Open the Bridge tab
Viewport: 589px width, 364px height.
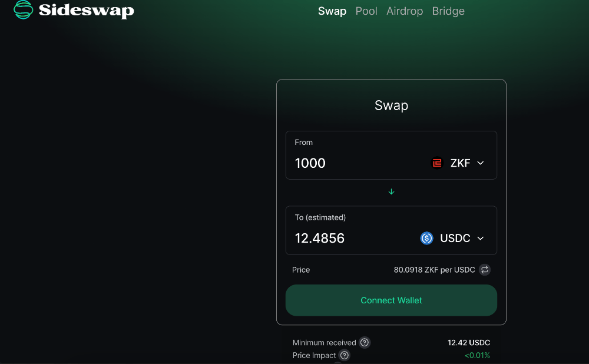[448, 11]
